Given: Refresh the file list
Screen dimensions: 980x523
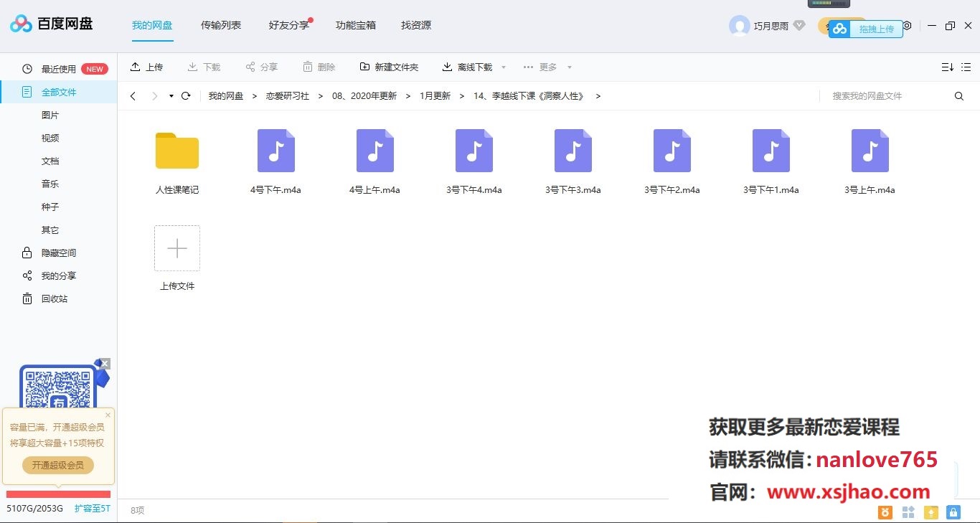Looking at the screenshot, I should click(x=186, y=95).
